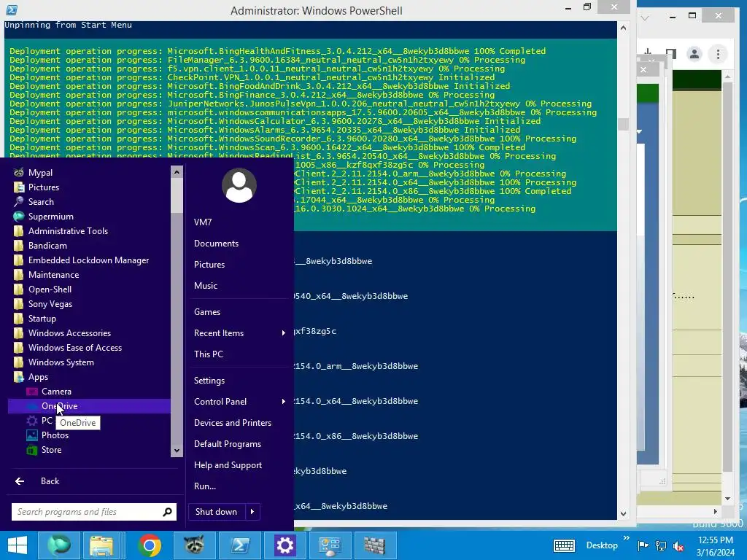
Task: Open the Run... dialog
Action: pos(205,486)
